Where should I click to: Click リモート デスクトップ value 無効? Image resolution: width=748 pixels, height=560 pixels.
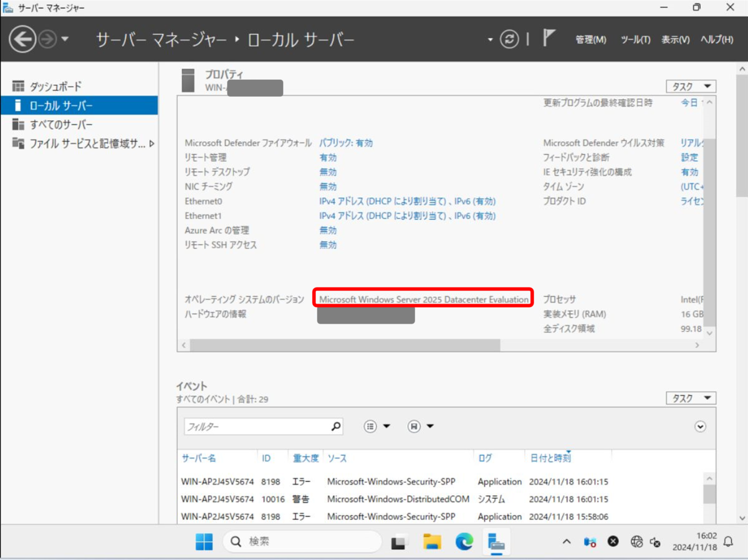click(328, 172)
